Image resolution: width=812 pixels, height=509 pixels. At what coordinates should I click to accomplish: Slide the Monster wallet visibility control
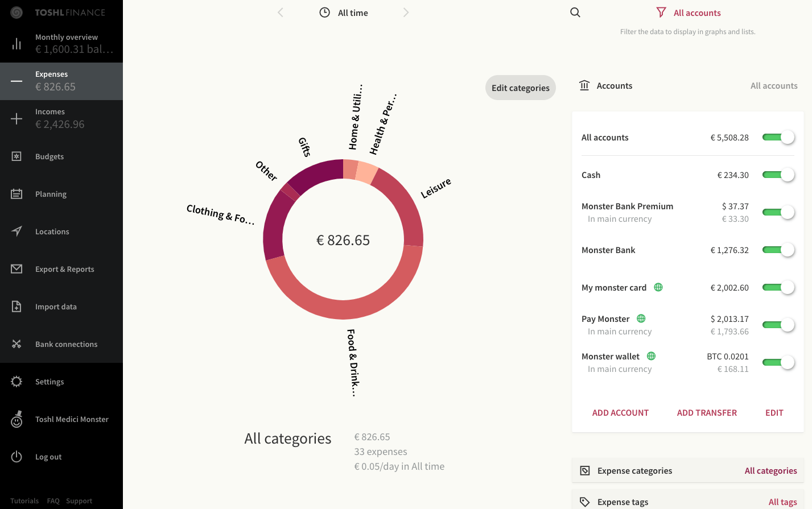tap(778, 362)
